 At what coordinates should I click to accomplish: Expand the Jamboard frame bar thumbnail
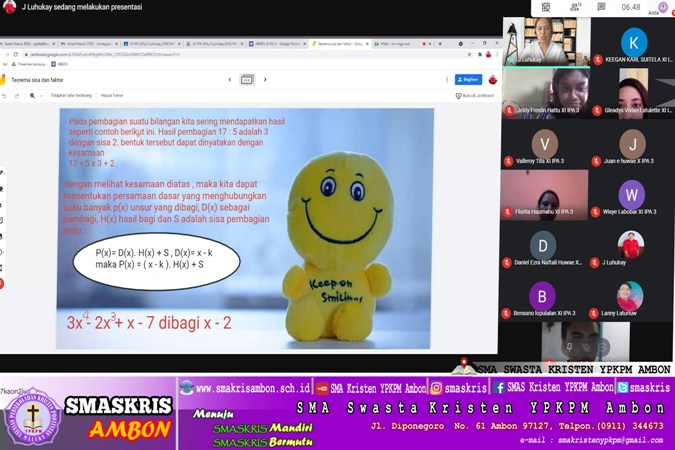[247, 80]
